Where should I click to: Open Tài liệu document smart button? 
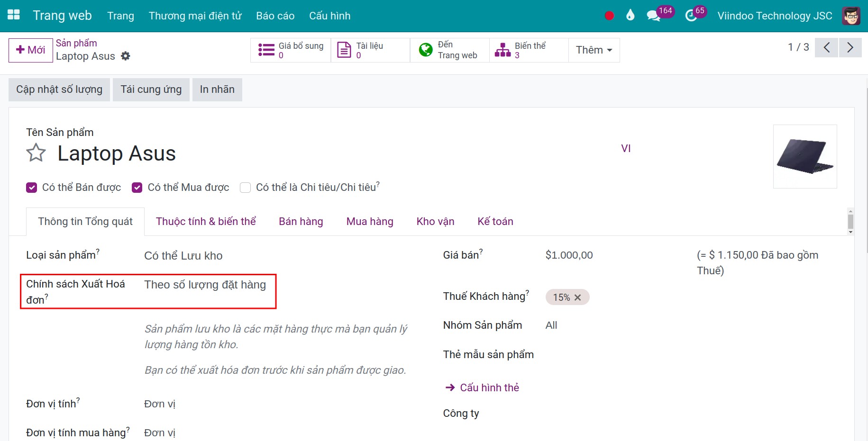pos(370,50)
